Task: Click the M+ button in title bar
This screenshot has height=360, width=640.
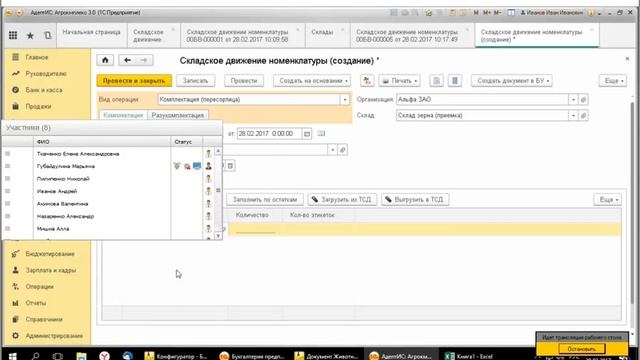Action: [487, 13]
